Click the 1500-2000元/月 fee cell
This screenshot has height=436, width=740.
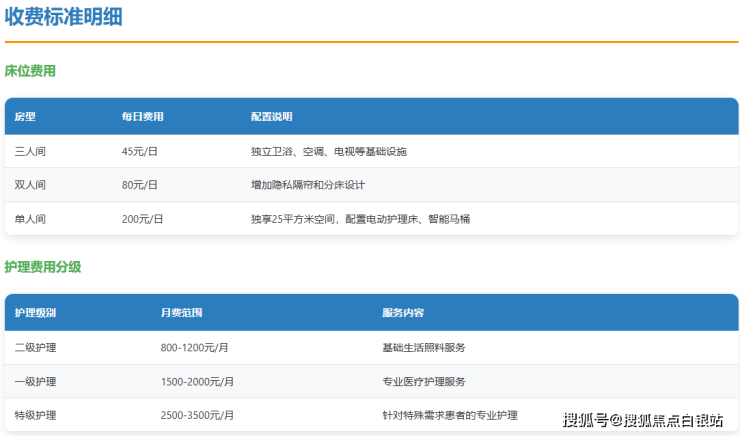coord(197,382)
